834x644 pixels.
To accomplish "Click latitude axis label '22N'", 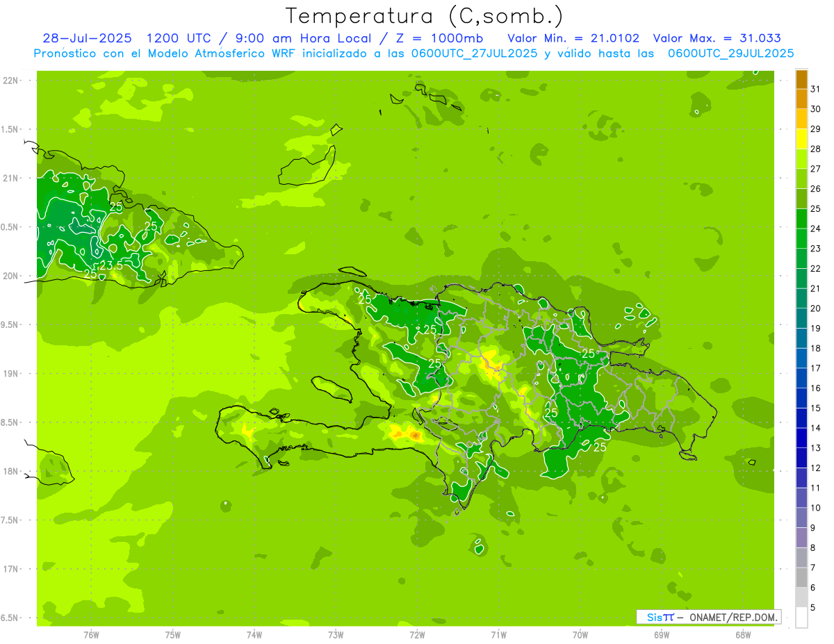I will 11,81.
